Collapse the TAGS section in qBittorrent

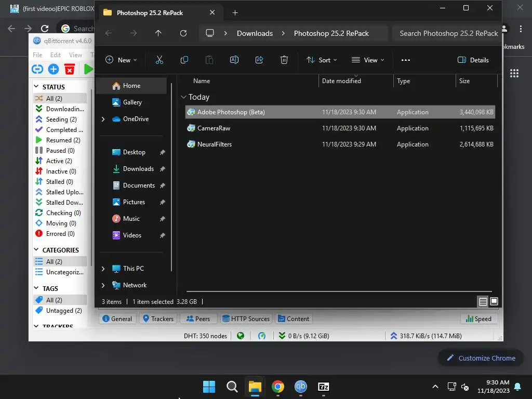36,288
